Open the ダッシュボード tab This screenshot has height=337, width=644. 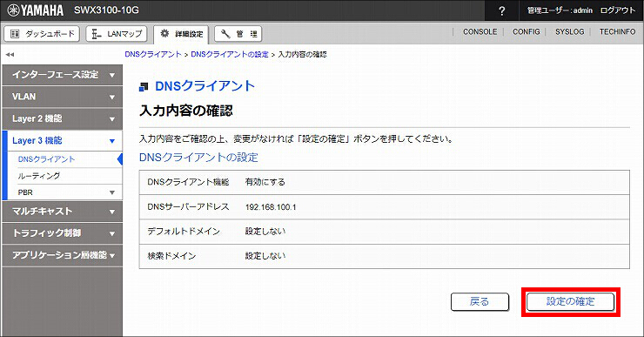coord(42,34)
